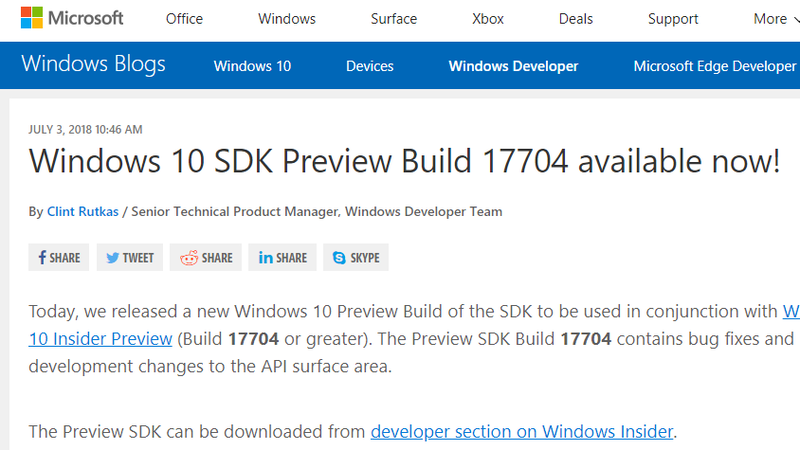This screenshot has width=800, height=450.
Task: Share the article on Facebook
Action: [x=59, y=257]
